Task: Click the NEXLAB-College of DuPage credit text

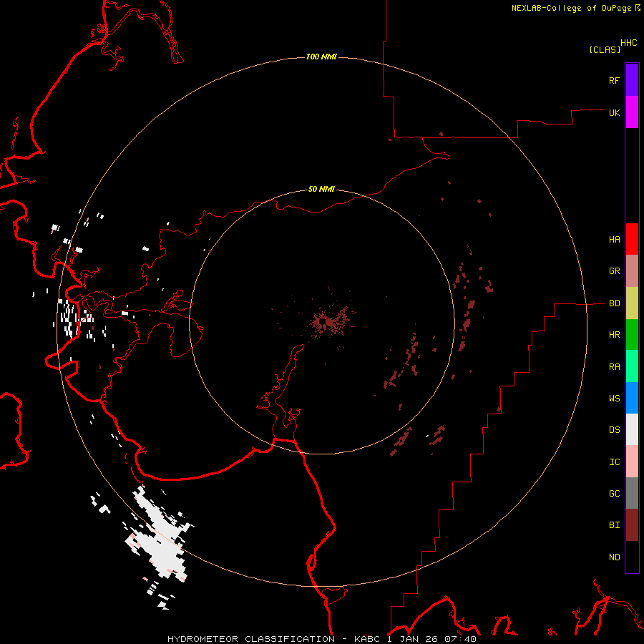Action: (572, 8)
